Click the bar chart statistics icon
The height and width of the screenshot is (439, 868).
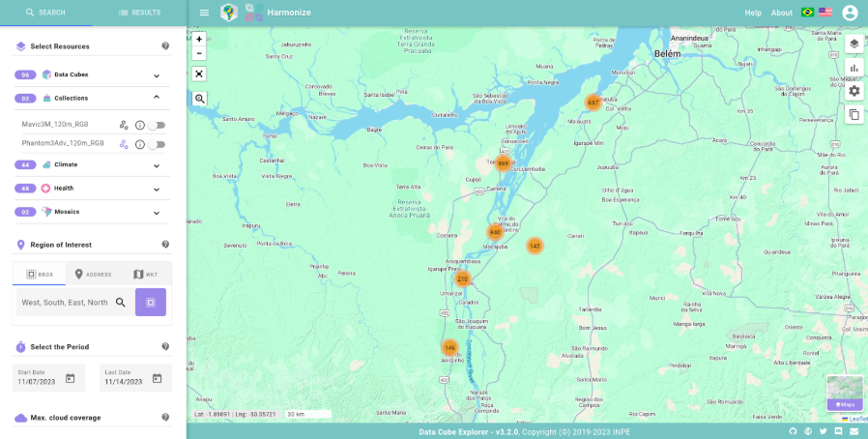854,68
